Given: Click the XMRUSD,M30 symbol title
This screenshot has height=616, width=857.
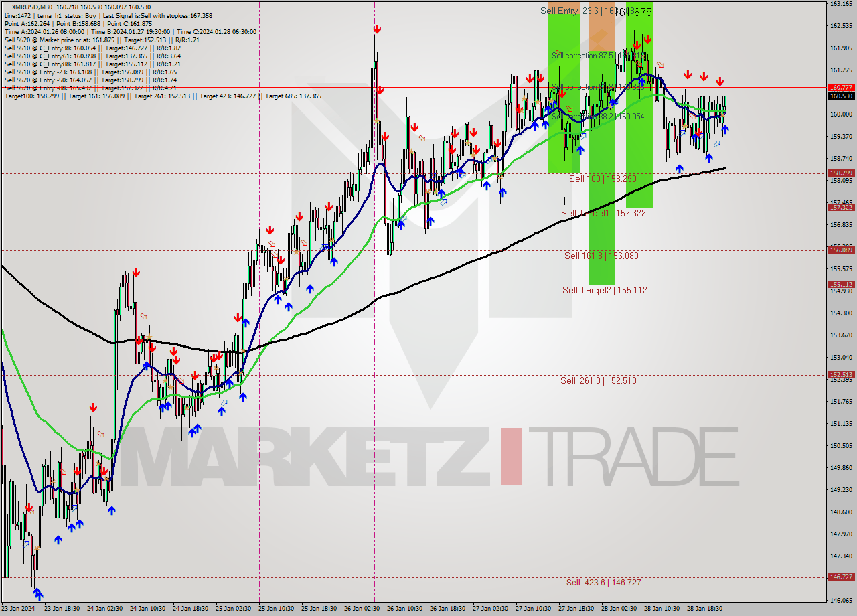Looking at the screenshot, I should [x=31, y=7].
